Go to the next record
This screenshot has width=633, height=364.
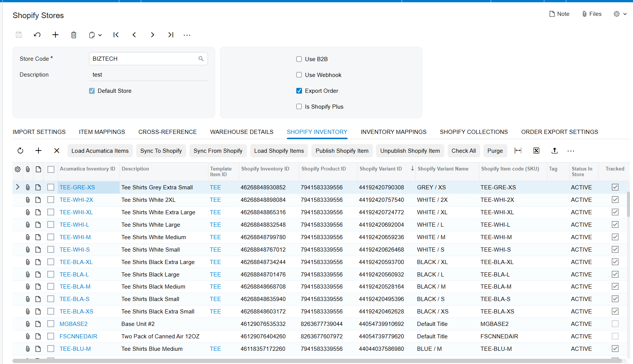point(152,35)
